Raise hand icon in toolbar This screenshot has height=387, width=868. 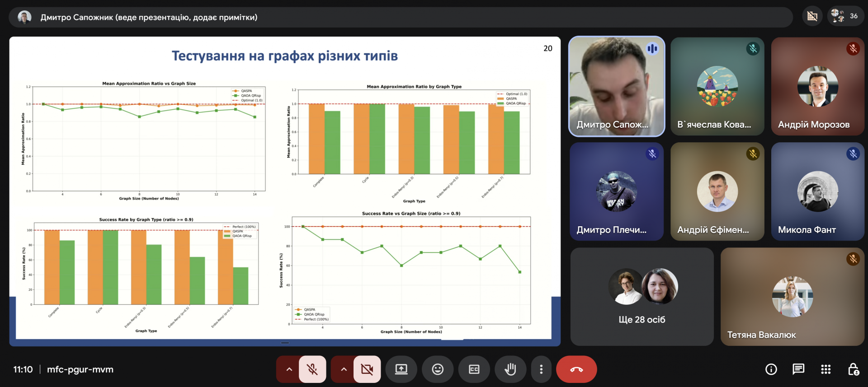[510, 369]
